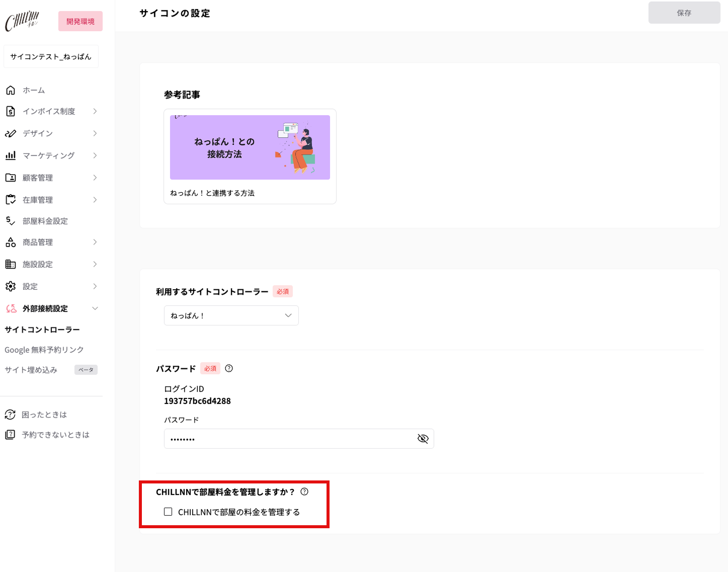This screenshot has height=572, width=728.
Task: Open Google 無料予約リンク submenu item
Action: pos(44,350)
